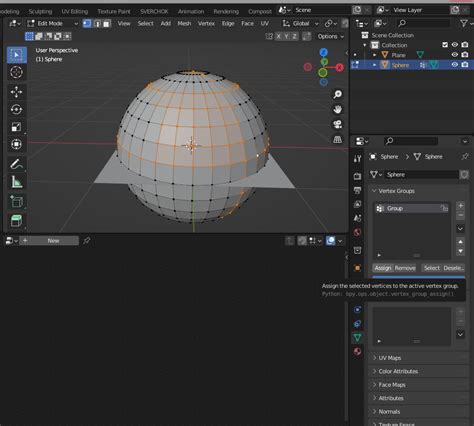474x426 pixels.
Task: Open the vertex group specials dropdown arrow
Action: 460,228
